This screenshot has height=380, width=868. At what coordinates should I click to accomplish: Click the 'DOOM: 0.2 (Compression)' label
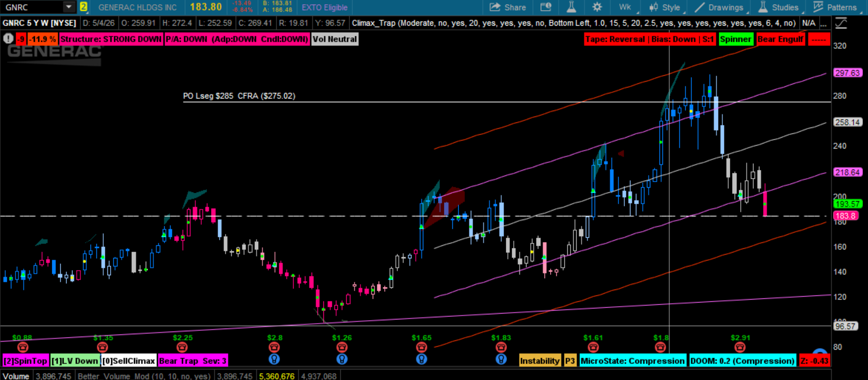[742, 361]
